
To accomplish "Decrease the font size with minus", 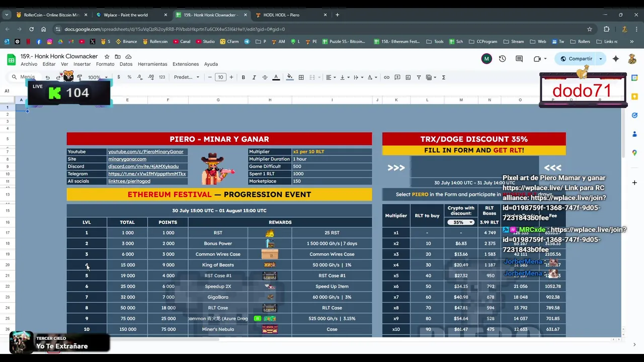I will tap(210, 77).
